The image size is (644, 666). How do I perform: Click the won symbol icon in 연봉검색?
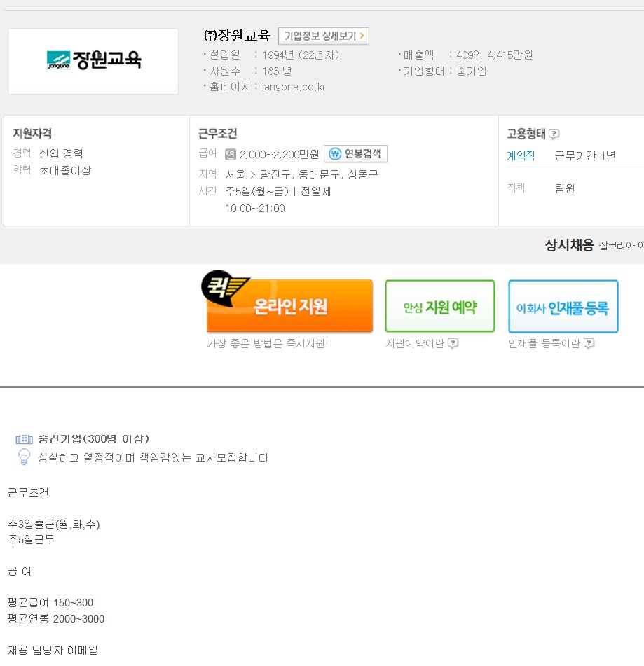click(x=336, y=154)
